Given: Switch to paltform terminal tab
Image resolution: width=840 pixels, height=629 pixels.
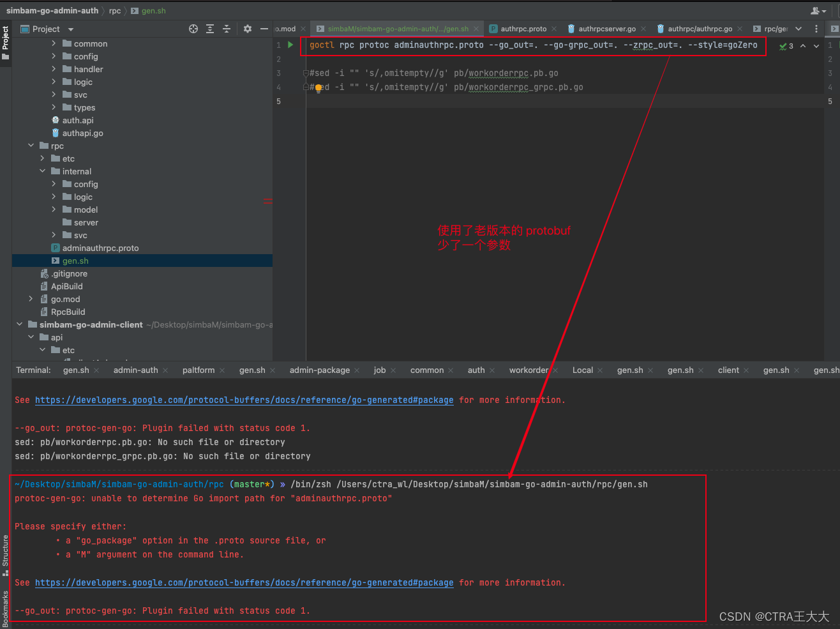Looking at the screenshot, I should coord(199,370).
